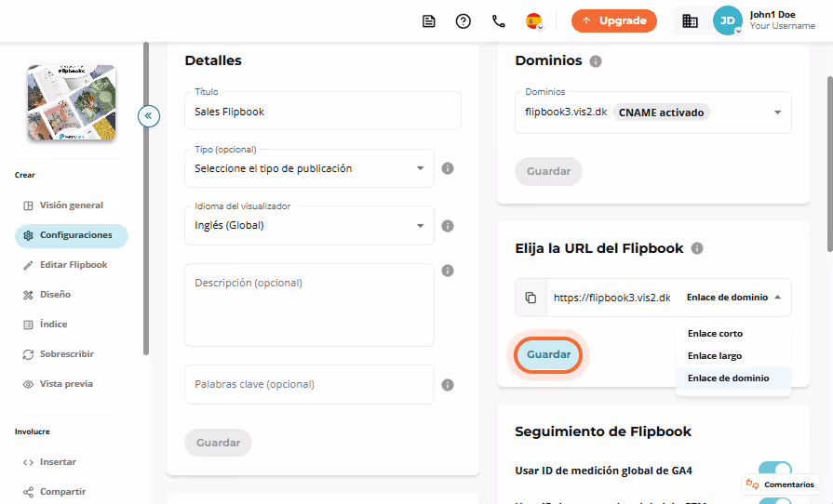Screen dimensions: 833x504
Task: Open the document notes icon in header
Action: [x=429, y=21]
